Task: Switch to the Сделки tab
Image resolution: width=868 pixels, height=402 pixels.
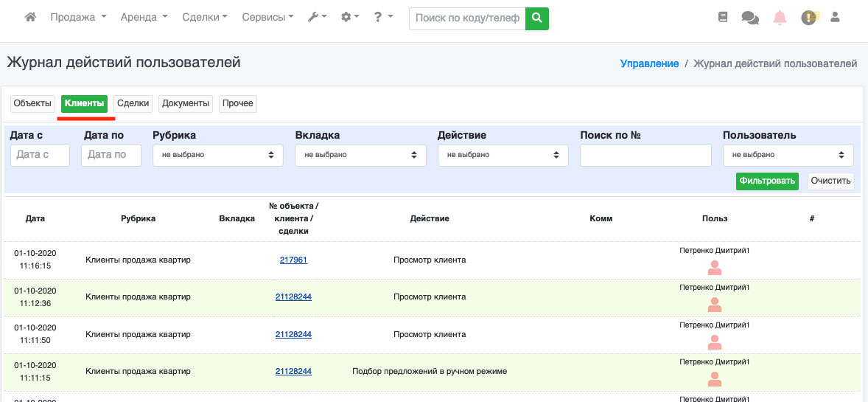Action: pyautogui.click(x=133, y=103)
